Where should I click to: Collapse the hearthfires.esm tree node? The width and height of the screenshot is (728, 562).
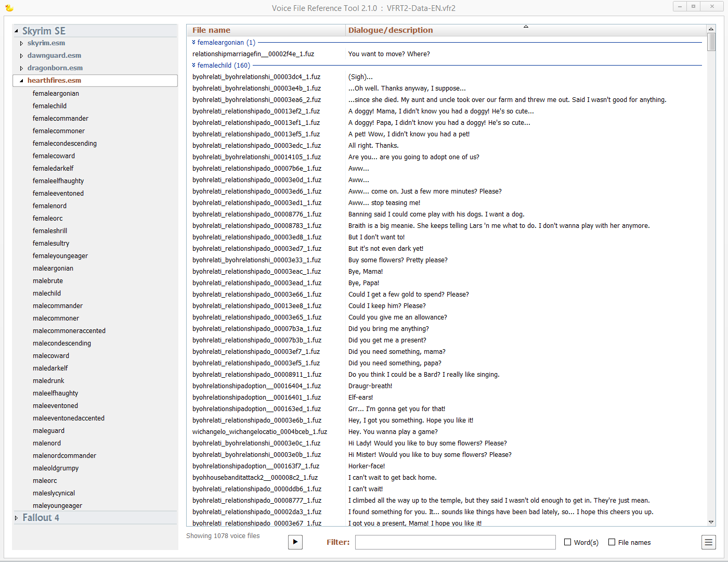click(21, 81)
